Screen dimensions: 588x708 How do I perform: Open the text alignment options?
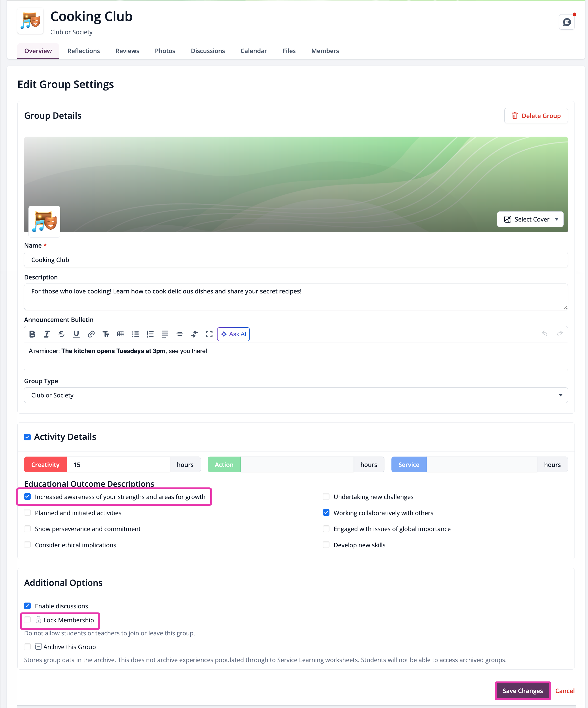coord(165,334)
